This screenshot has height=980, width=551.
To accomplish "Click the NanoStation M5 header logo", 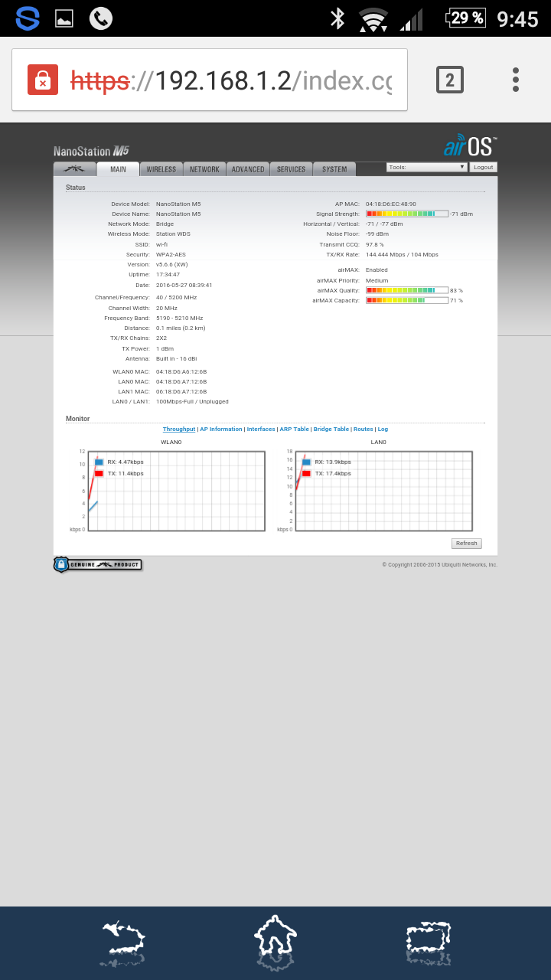I will tap(92, 151).
